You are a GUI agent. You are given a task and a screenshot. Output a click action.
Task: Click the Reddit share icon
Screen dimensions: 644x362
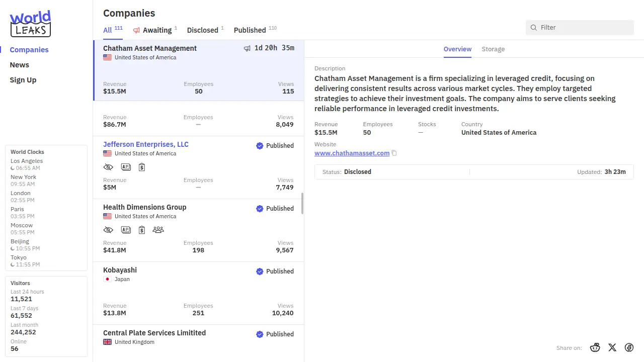(x=595, y=347)
